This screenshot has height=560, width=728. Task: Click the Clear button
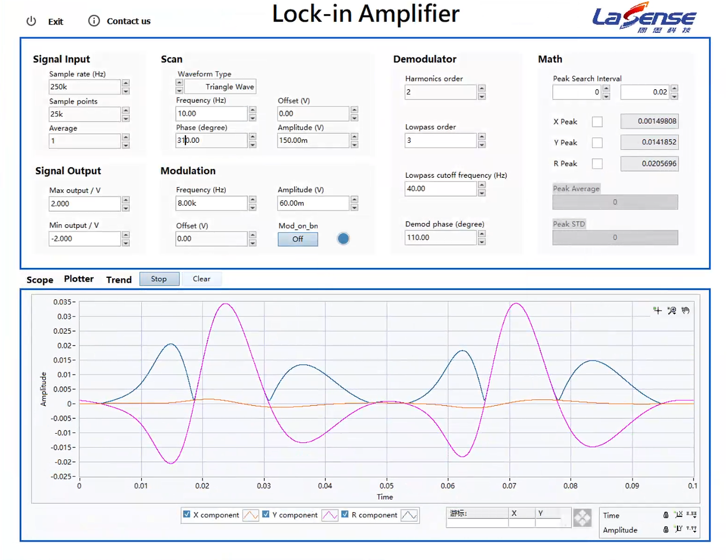tap(201, 279)
